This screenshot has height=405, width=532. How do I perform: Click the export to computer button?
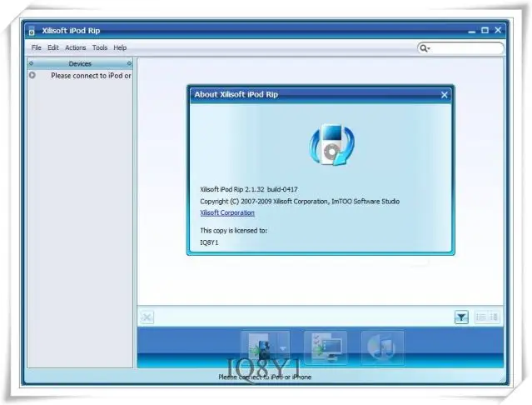pos(326,348)
